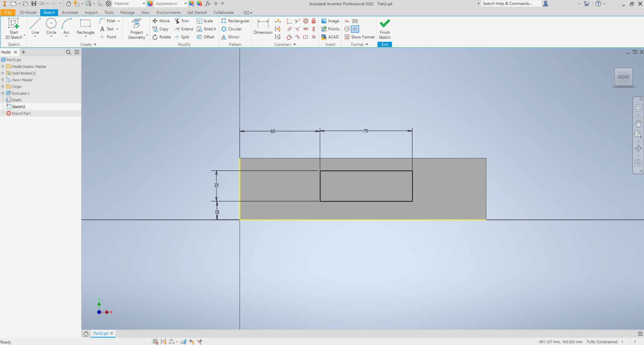Toggle Show Format option
The width and height of the screenshot is (644, 345).
point(359,37)
